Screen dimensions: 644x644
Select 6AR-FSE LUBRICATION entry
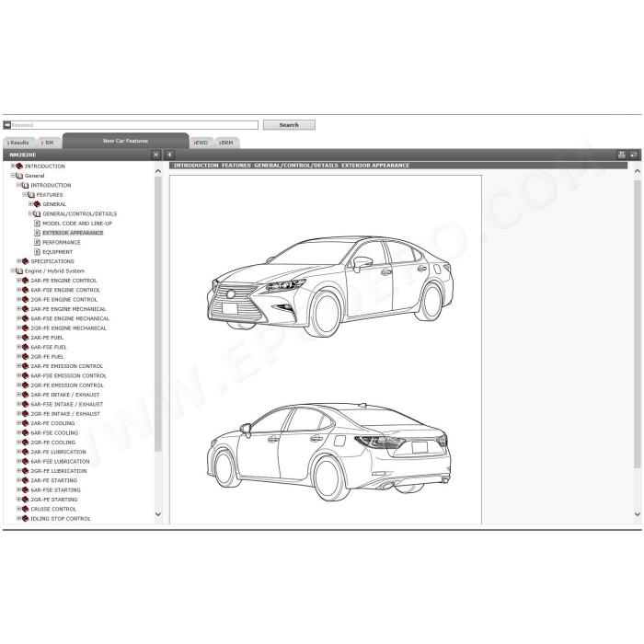pos(60,461)
